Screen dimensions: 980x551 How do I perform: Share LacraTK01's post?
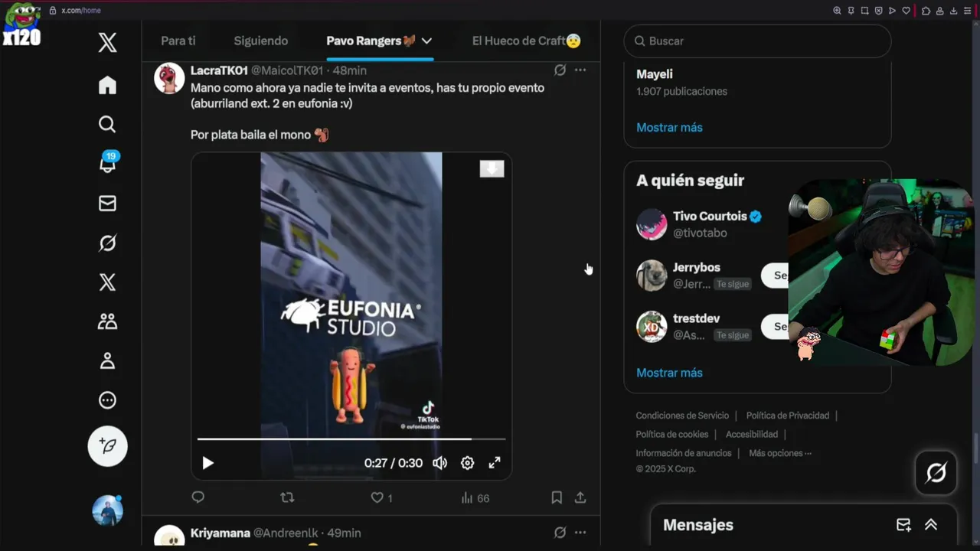(x=580, y=497)
